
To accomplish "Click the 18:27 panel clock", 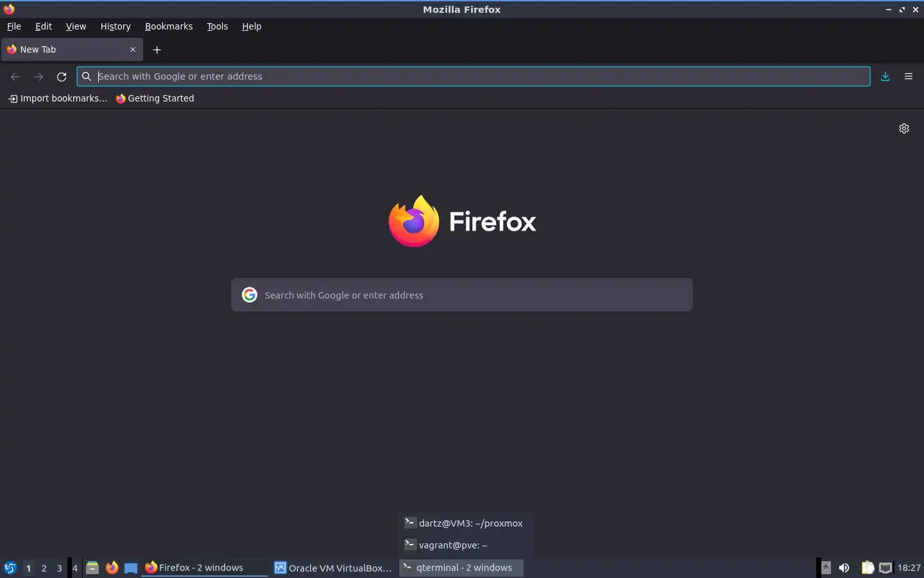I will [x=909, y=568].
